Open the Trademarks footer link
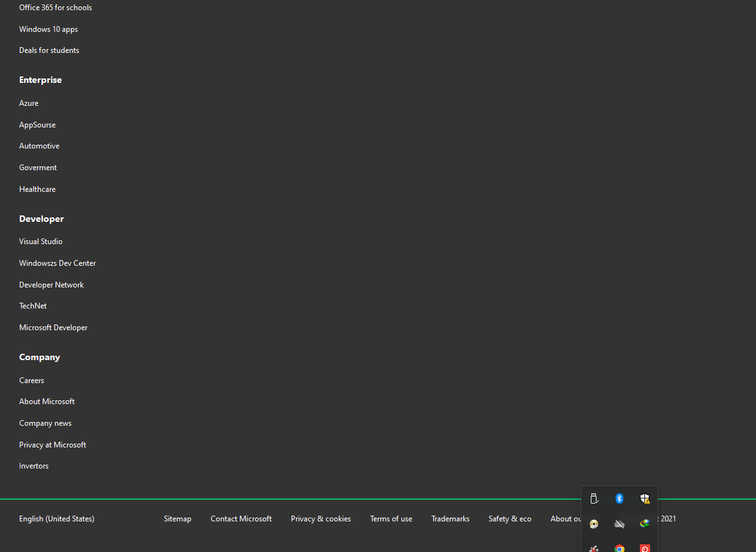Image resolution: width=756 pixels, height=552 pixels. [x=450, y=519]
